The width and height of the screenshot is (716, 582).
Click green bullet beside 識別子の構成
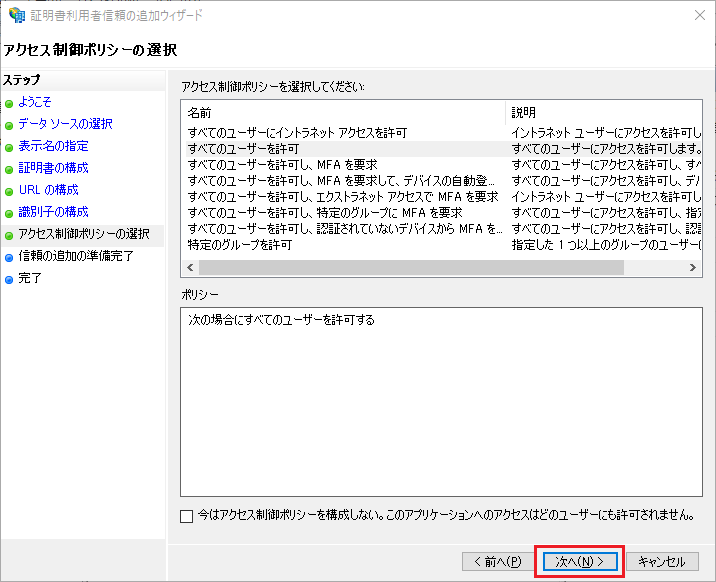[x=9, y=213]
